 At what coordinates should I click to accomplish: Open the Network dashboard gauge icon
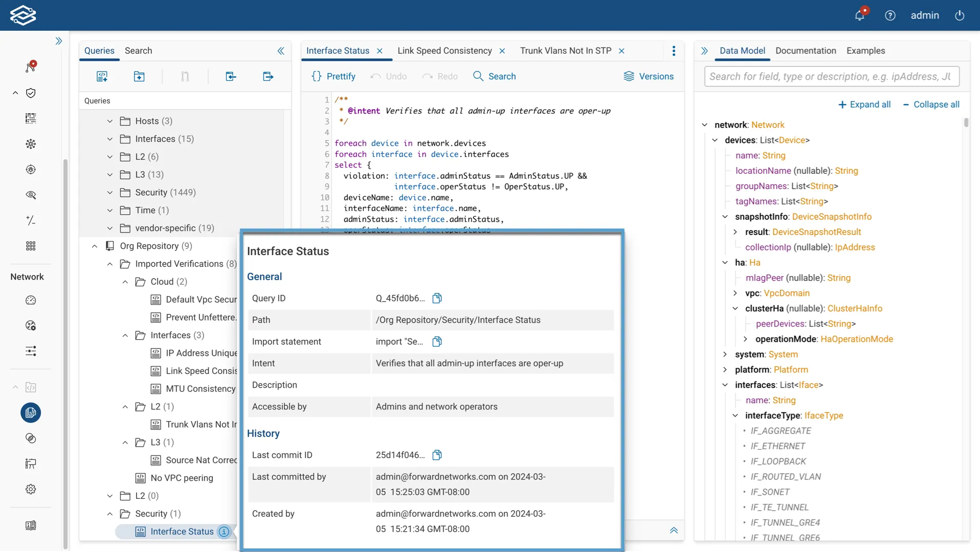(31, 300)
